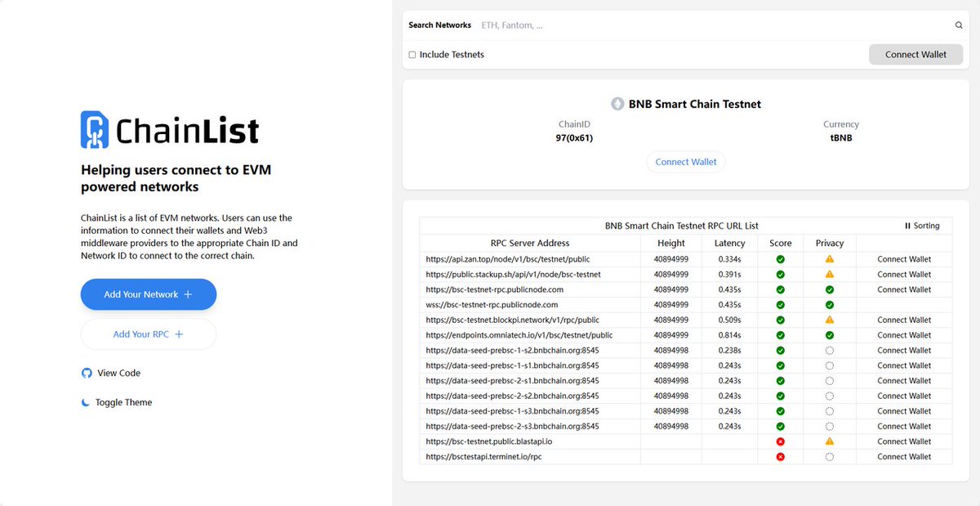Click privacy warning icon for public.stackup.sh row
This screenshot has width=980, height=506.
tap(830, 275)
